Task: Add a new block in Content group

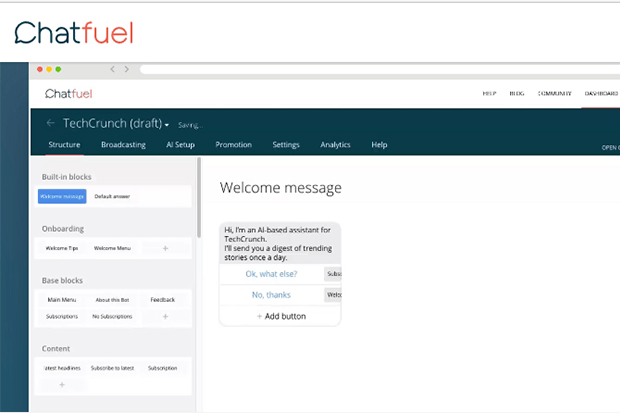Action: (x=62, y=385)
